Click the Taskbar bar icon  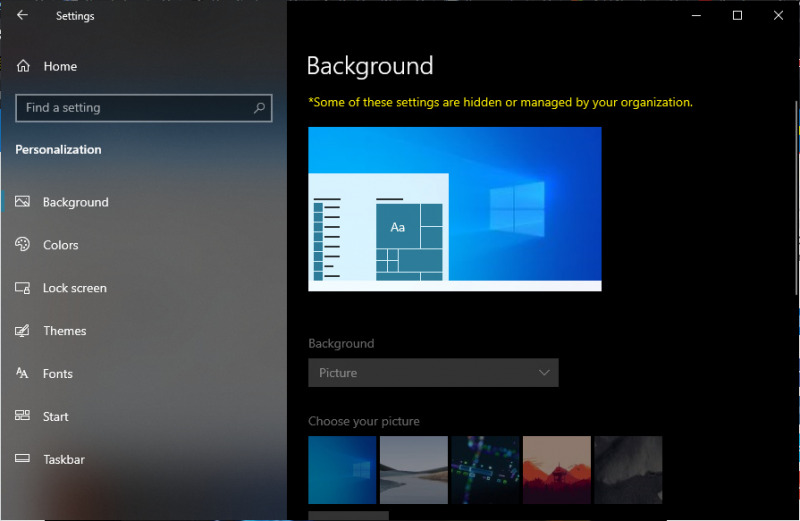coord(22,458)
